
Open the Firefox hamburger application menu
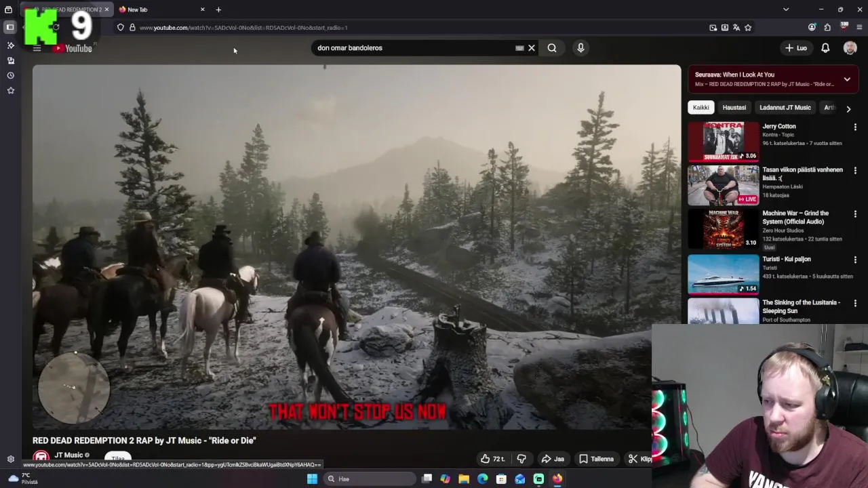(x=859, y=28)
